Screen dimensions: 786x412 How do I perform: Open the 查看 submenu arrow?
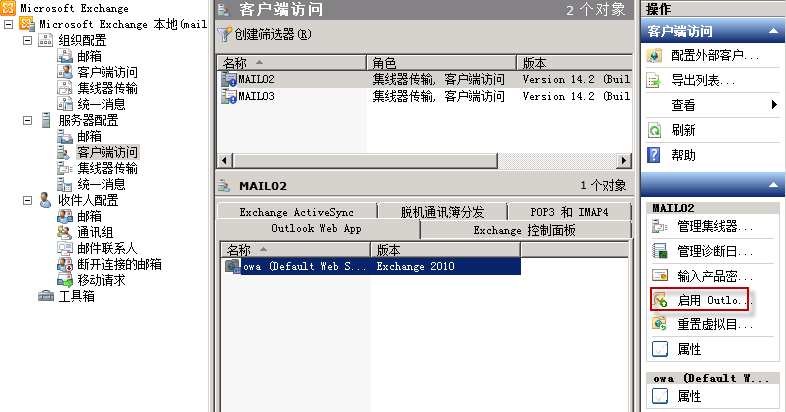coord(774,105)
